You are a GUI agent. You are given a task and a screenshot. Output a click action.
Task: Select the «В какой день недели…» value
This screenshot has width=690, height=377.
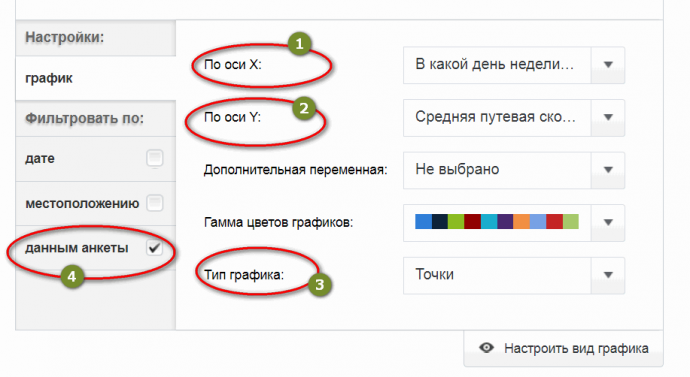(494, 65)
